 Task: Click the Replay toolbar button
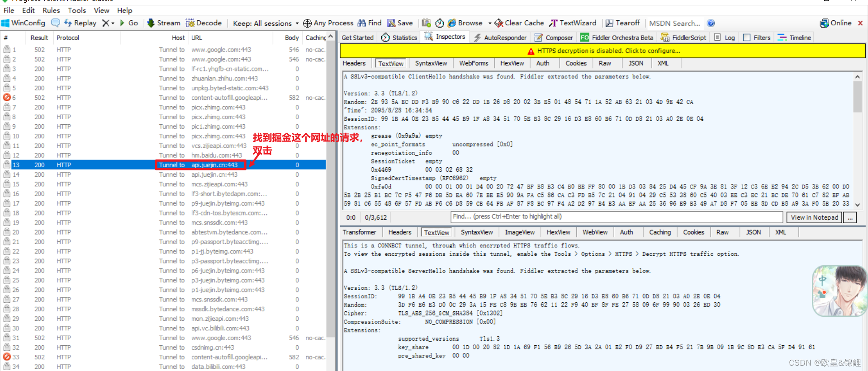click(80, 23)
